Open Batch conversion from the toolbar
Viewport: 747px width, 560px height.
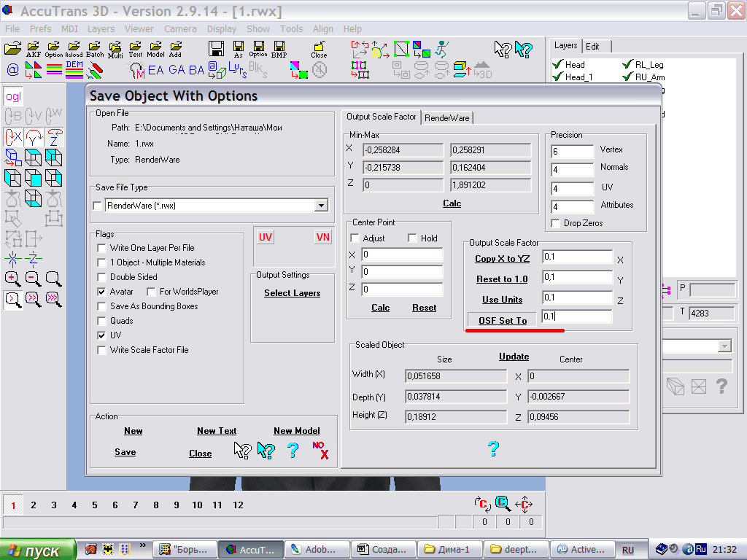pos(94,49)
